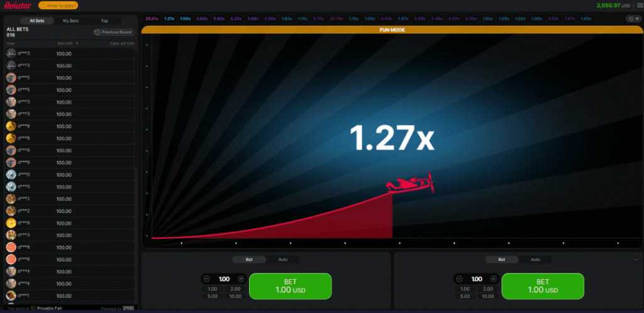The image size is (644, 313).
Task: Open the 2.48x history result
Action: [437, 18]
